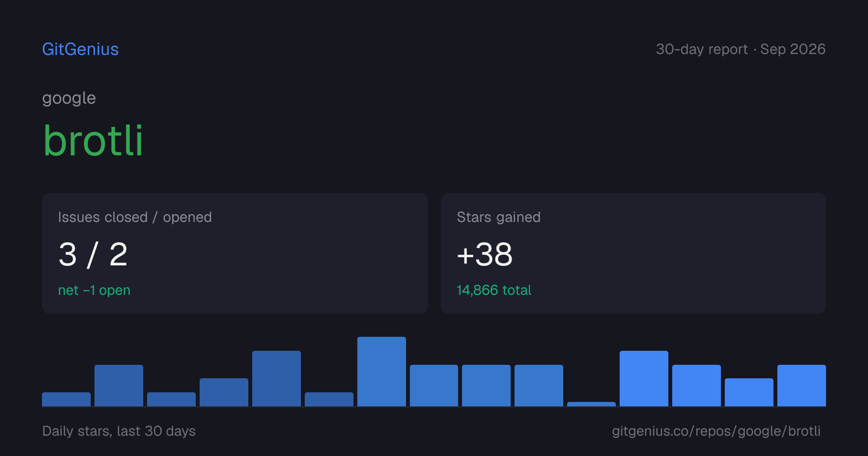Click the 3 / 2 issues value

click(93, 254)
